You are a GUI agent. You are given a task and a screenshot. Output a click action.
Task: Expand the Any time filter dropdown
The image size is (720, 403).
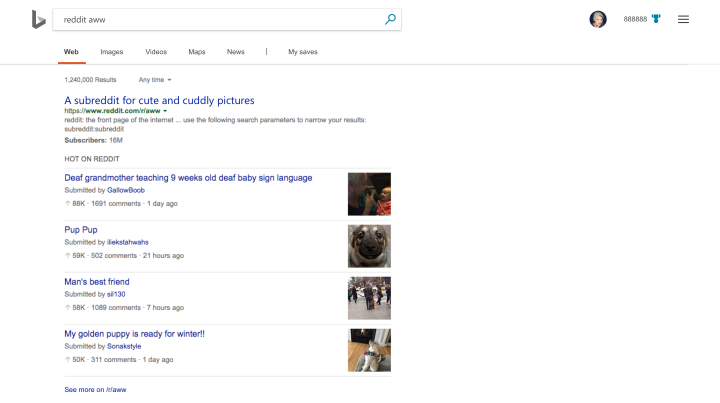[x=155, y=80]
